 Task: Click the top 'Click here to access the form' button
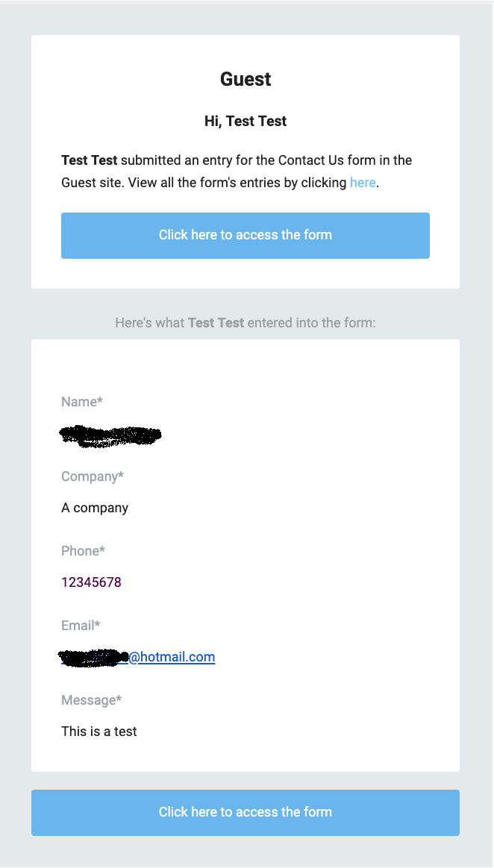pos(246,235)
